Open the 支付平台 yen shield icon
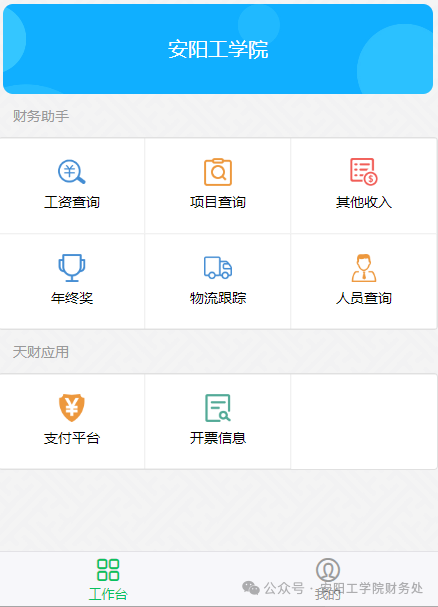This screenshot has width=438, height=607. pyautogui.click(x=72, y=408)
